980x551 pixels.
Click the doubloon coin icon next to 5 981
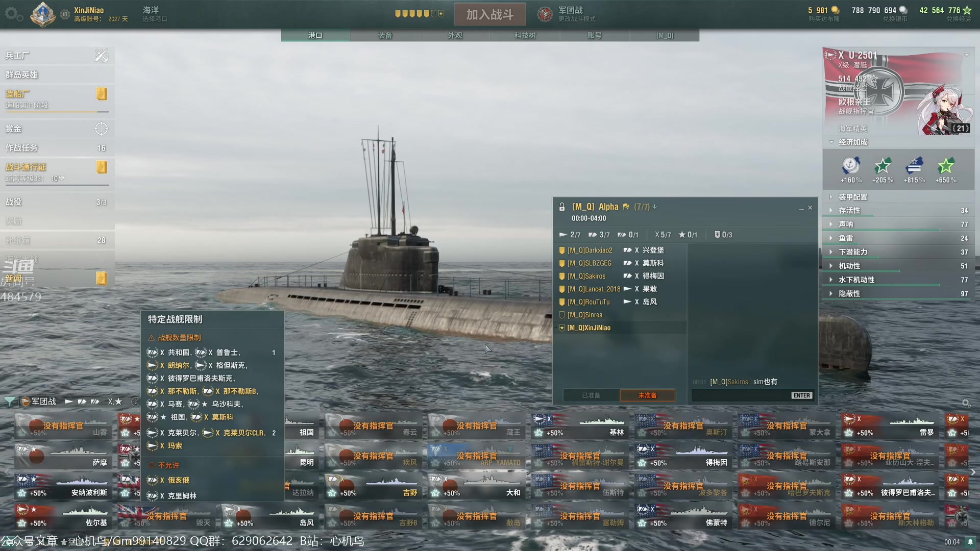click(x=835, y=10)
